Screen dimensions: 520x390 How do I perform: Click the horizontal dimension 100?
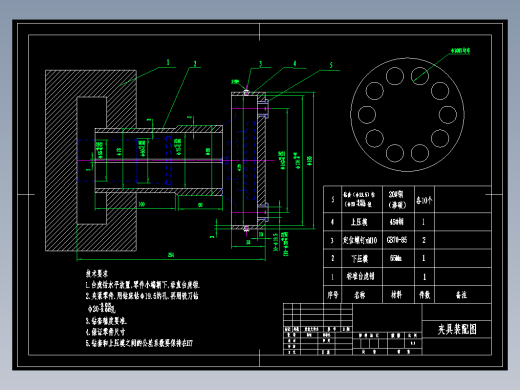(x=142, y=204)
